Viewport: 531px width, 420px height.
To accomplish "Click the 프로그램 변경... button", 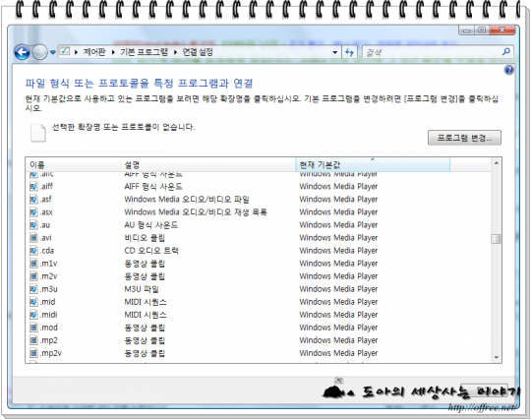I will 464,138.
